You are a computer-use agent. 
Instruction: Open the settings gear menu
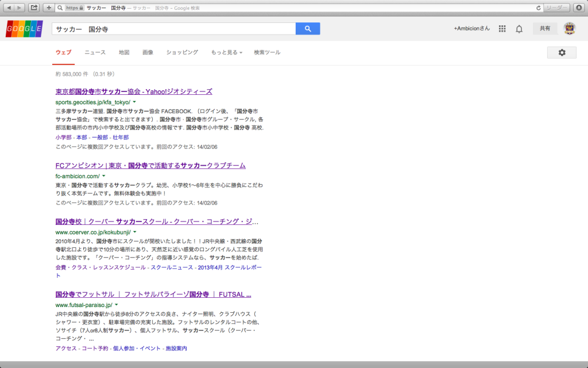(562, 52)
